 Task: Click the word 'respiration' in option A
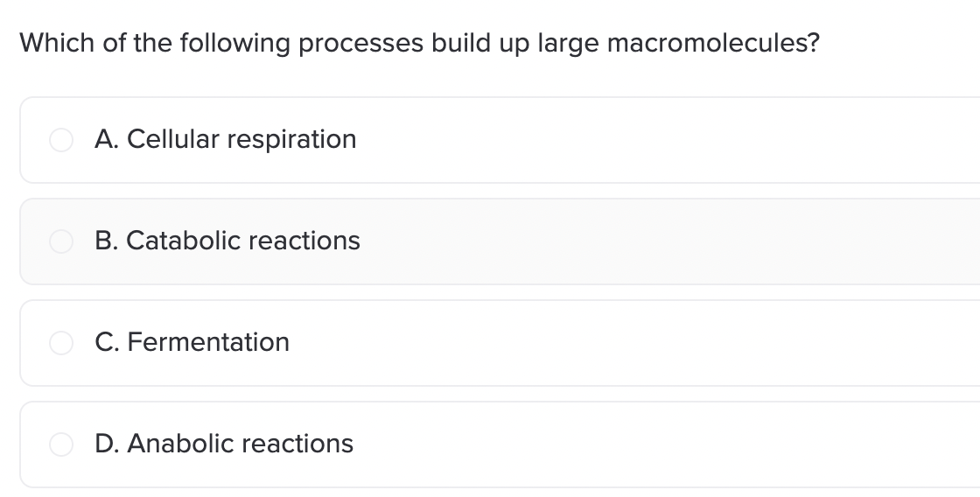pos(292,140)
